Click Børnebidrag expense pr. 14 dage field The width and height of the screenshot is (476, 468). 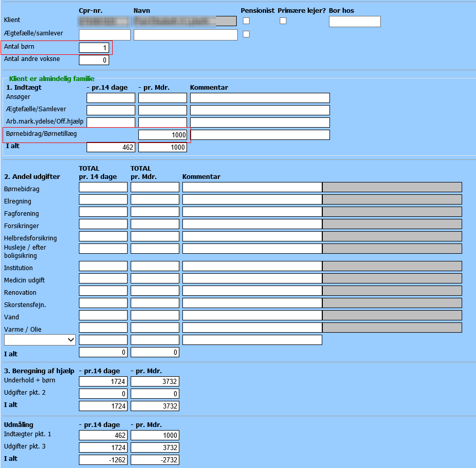coord(103,187)
